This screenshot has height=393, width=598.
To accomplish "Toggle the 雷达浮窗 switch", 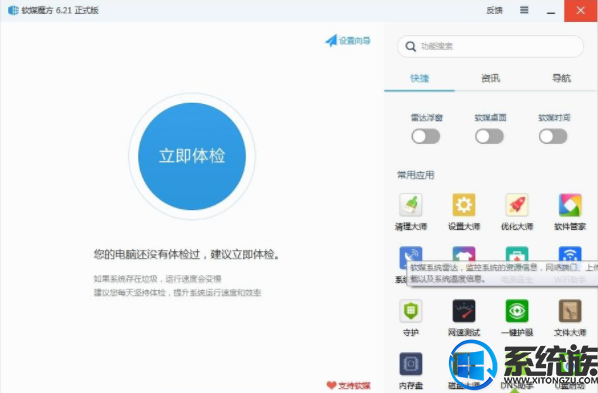I will [x=426, y=136].
